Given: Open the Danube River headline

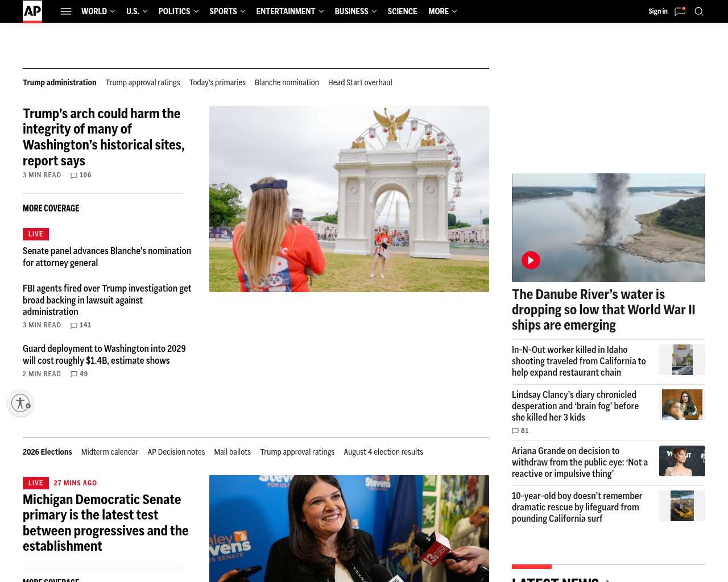Looking at the screenshot, I should coord(603,310).
